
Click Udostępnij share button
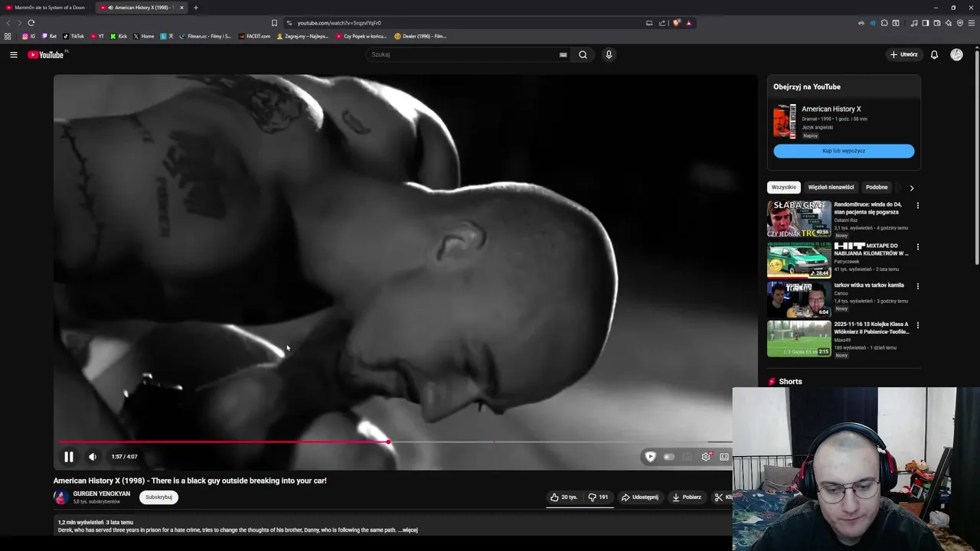pos(640,497)
